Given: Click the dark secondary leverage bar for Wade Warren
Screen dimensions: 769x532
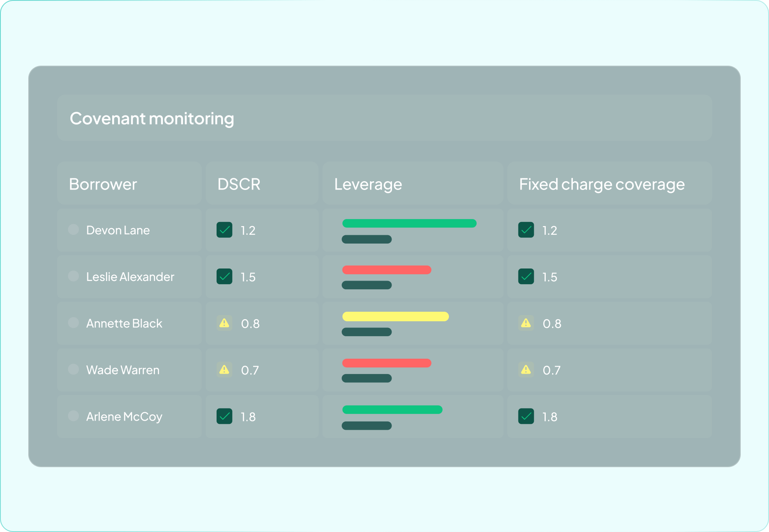Looking at the screenshot, I should pos(367,378).
